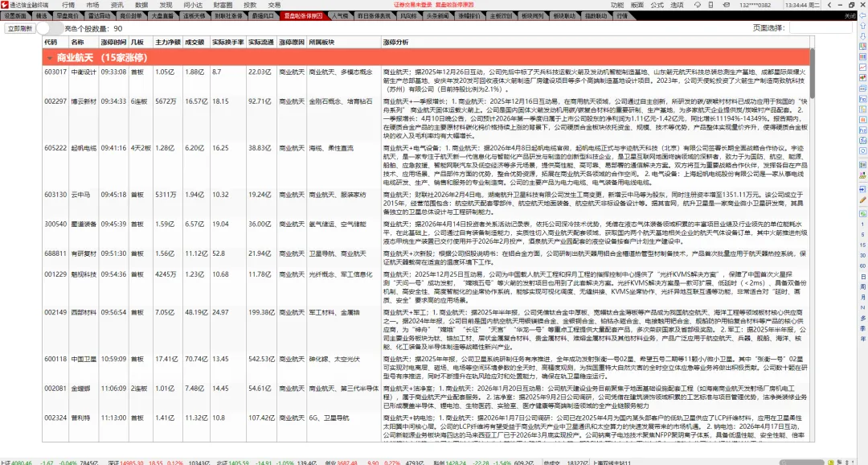This screenshot has width=868, height=465.
Task: Open the 功能 menu
Action: (617, 5)
